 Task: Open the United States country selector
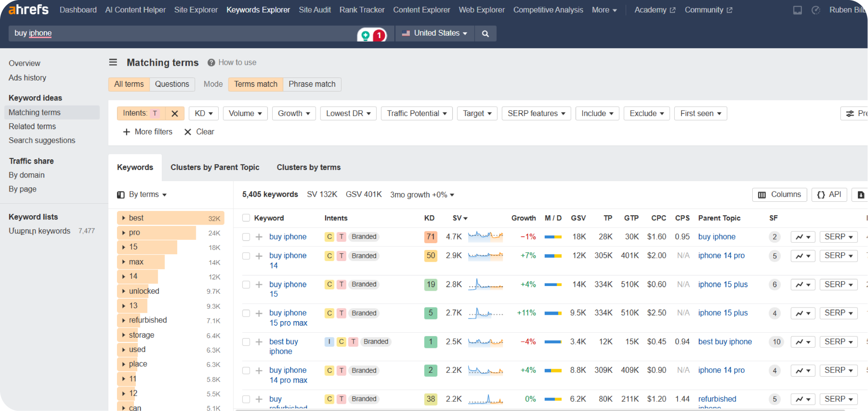point(434,33)
